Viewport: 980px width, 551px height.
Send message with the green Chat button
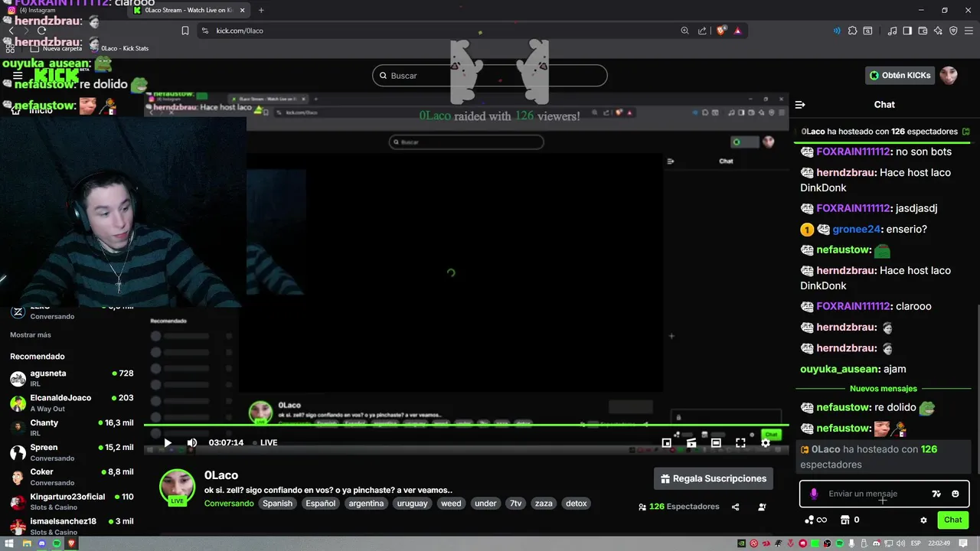point(952,520)
